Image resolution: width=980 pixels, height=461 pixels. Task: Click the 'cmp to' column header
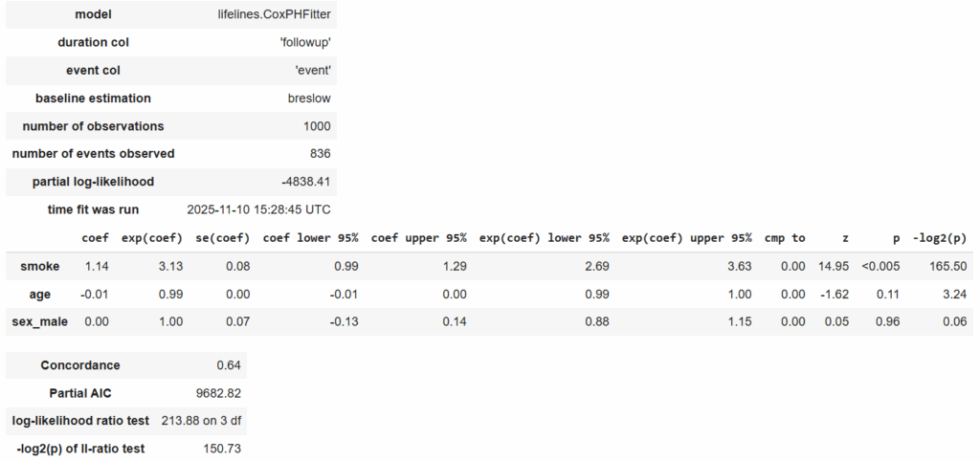tap(785, 238)
